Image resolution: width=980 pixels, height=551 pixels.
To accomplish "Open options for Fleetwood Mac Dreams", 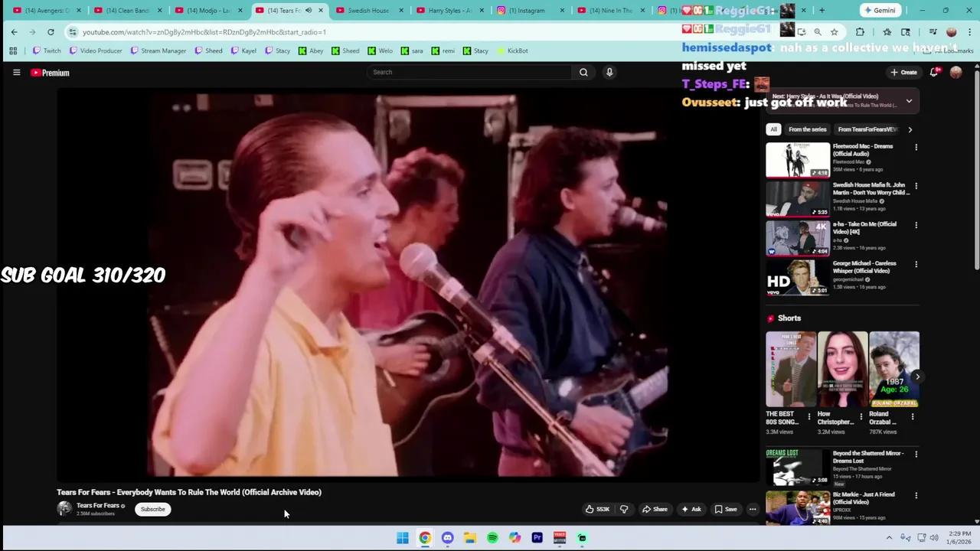I will click(x=916, y=147).
